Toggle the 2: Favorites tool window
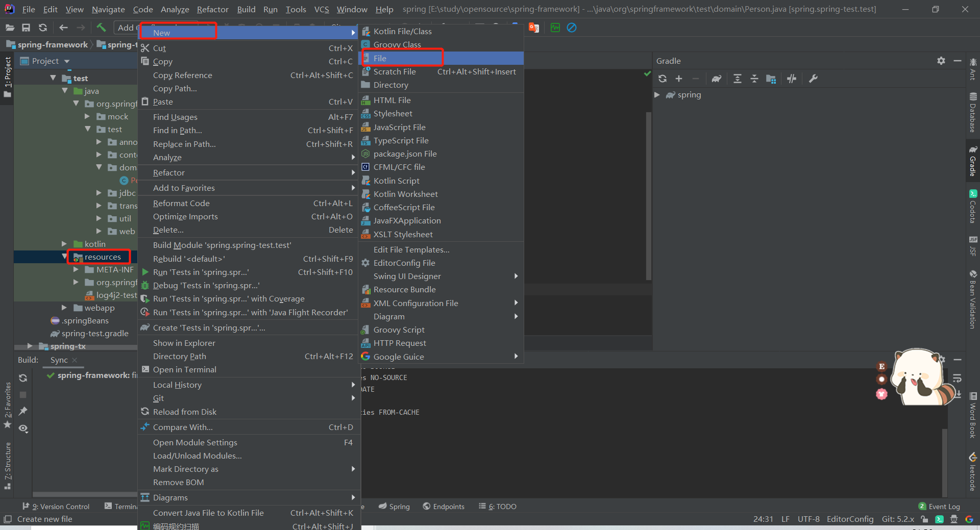The image size is (980, 530). (7, 406)
